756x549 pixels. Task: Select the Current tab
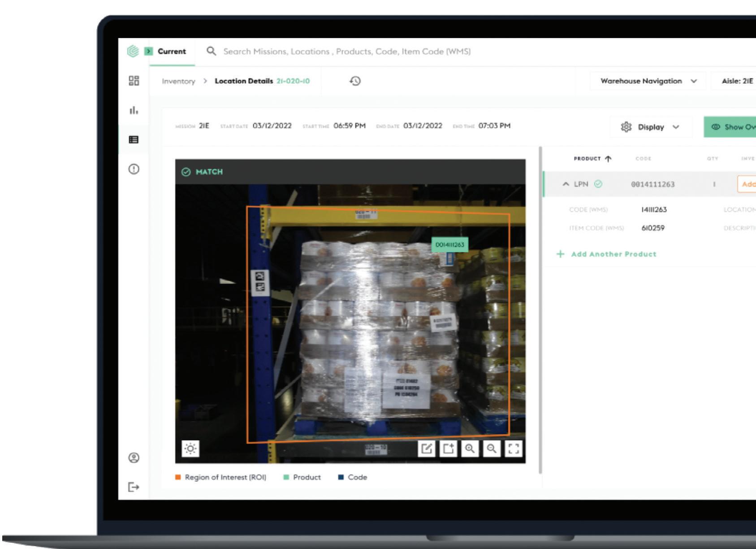tap(172, 51)
